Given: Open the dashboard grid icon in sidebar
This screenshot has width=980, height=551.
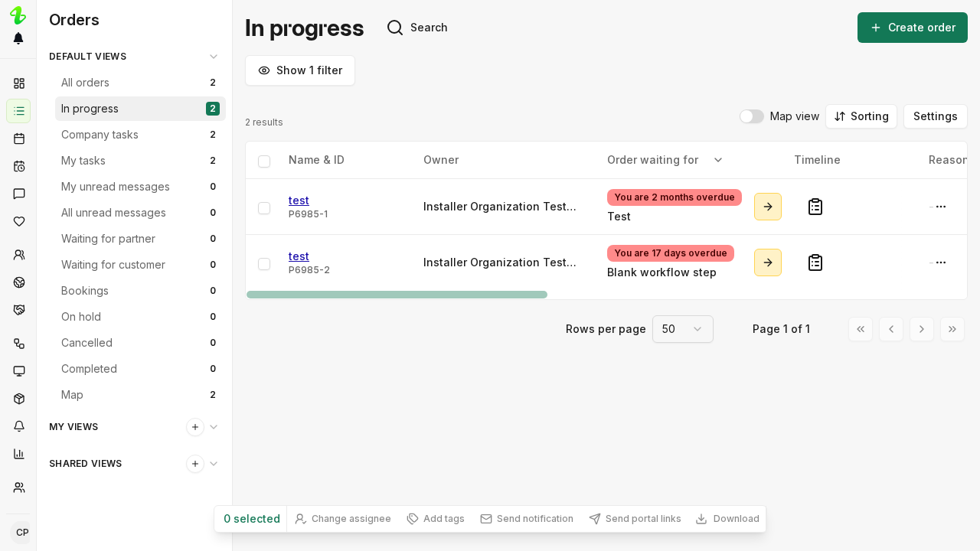Looking at the screenshot, I should click(19, 83).
